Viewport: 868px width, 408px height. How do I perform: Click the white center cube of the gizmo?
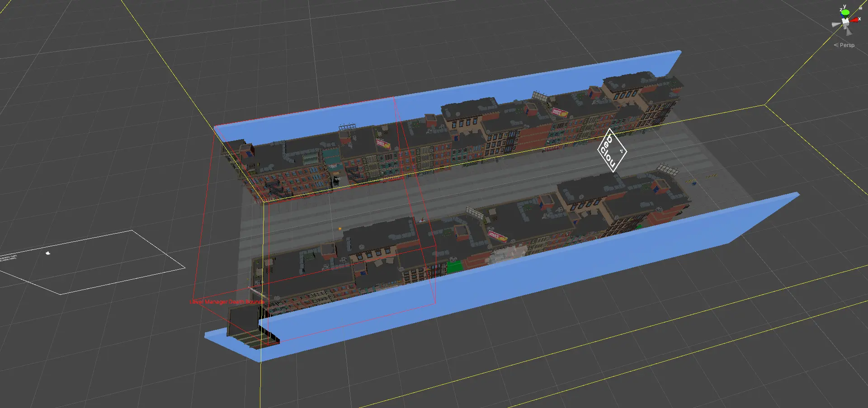coord(845,22)
